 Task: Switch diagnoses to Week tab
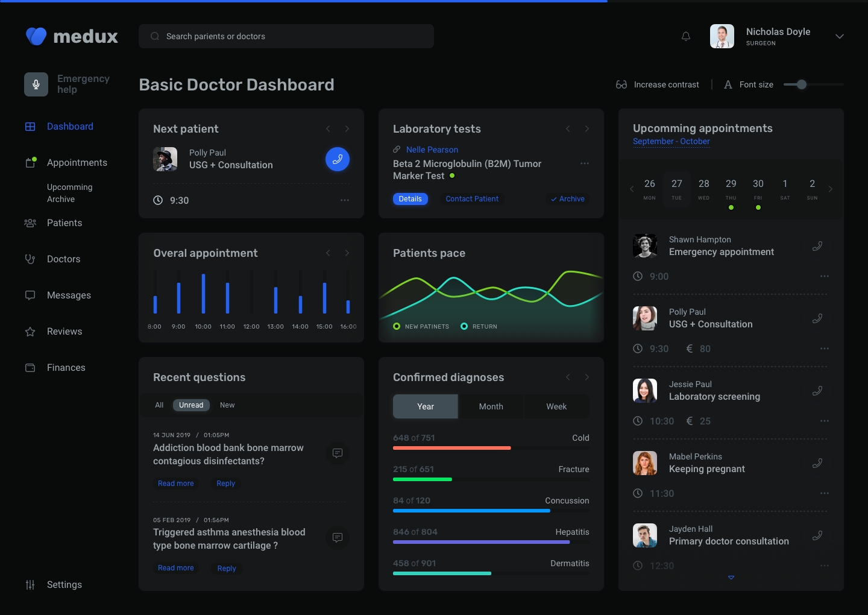(x=556, y=406)
